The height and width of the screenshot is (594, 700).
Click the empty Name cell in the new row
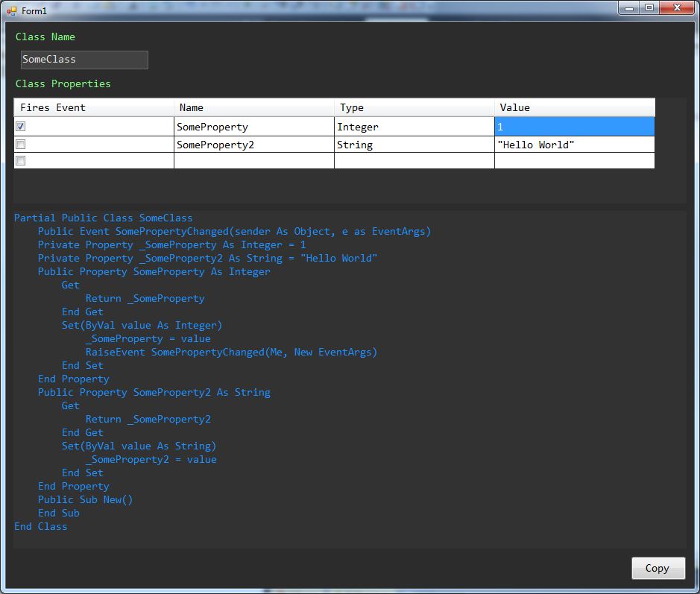254,161
